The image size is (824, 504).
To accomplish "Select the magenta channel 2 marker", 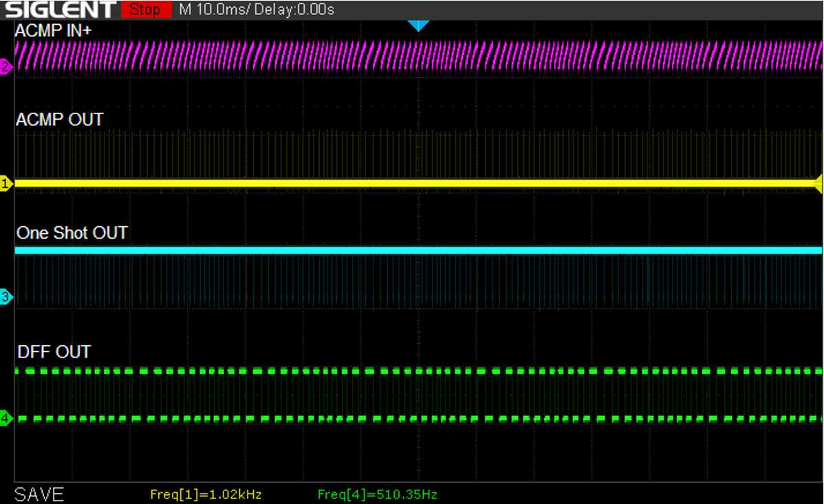I will tap(6, 67).
